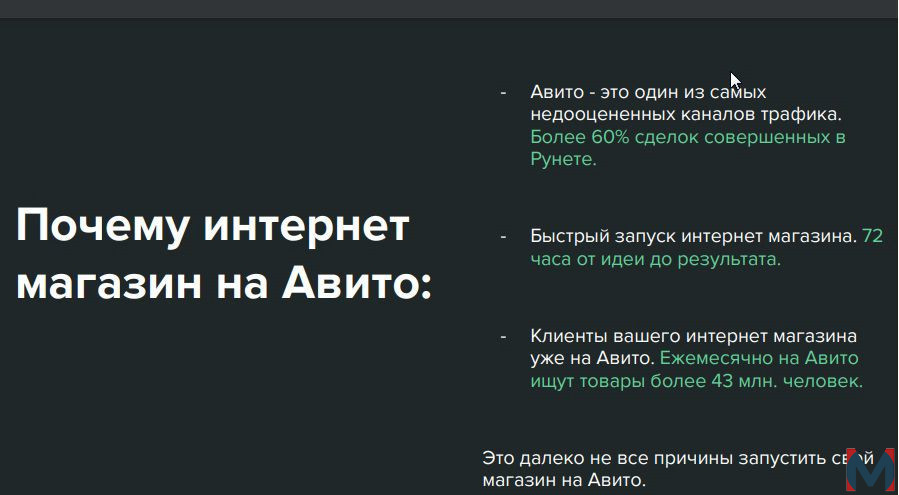Click the heading 'Почему интернет магазин на Авито:'
The image size is (899, 495).
224,255
